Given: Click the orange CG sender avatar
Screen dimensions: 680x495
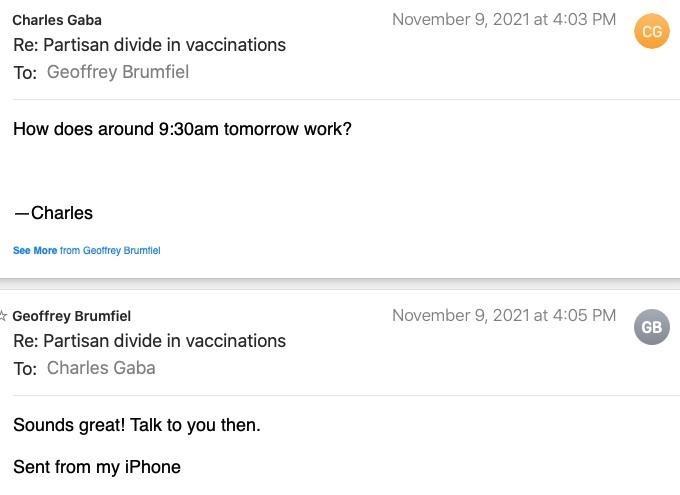Looking at the screenshot, I should 651,32.
